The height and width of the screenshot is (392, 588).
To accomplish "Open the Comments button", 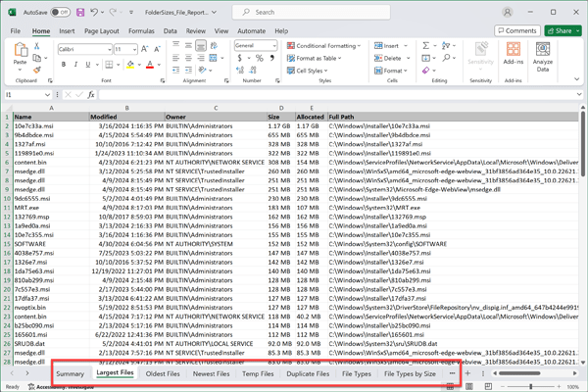I will click(515, 30).
